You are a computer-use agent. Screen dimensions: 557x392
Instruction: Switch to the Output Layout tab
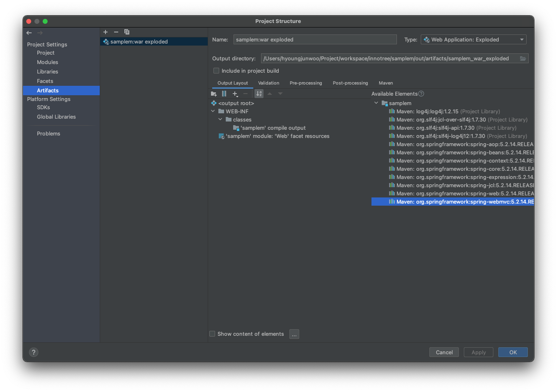233,83
